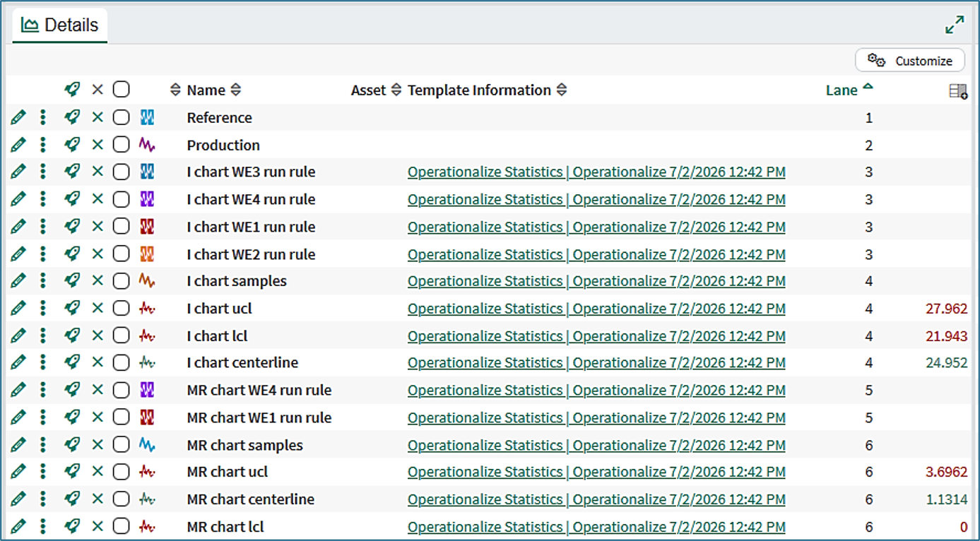Tick checkbox for I chart WE3 run rule

click(x=122, y=172)
